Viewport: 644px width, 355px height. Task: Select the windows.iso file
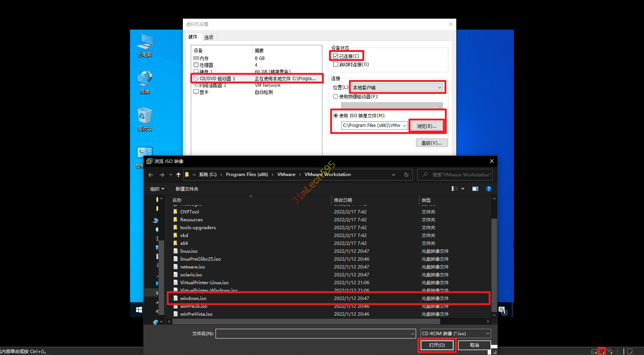tap(193, 298)
